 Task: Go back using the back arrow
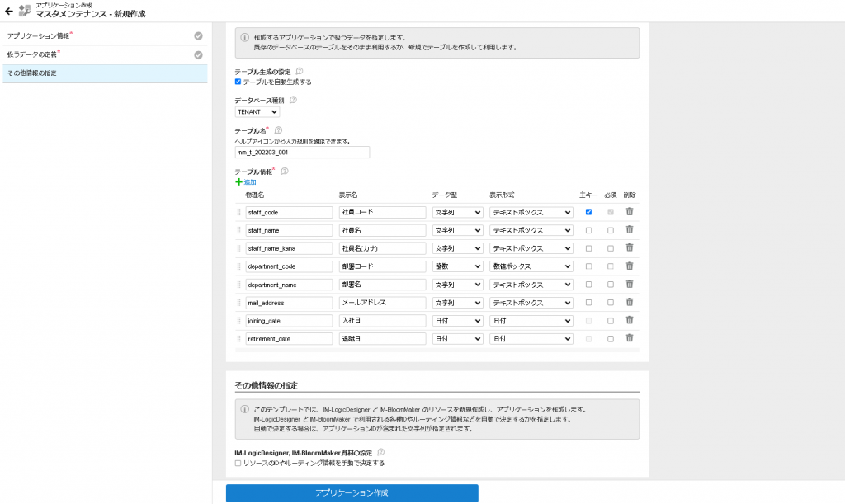pyautogui.click(x=8, y=11)
